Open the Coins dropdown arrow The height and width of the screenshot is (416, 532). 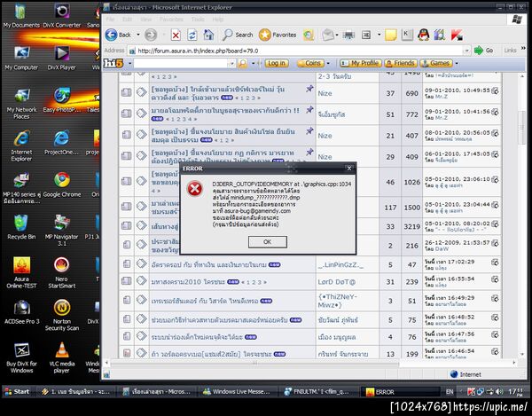[328, 64]
